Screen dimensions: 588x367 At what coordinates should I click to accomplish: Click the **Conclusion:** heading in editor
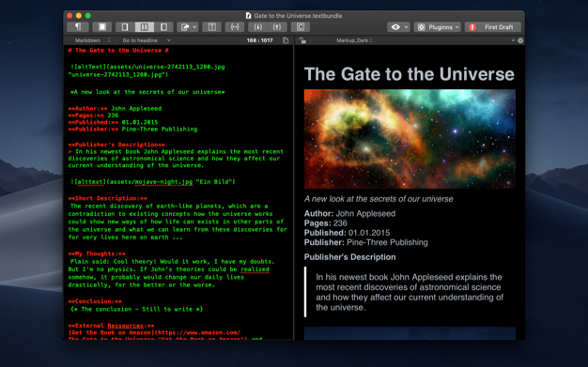[x=95, y=301]
